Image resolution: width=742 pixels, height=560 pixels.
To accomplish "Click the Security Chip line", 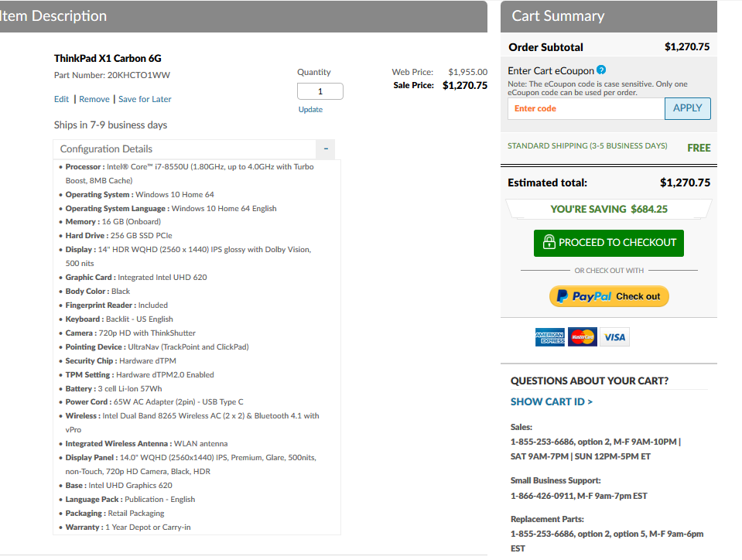I will click(121, 361).
